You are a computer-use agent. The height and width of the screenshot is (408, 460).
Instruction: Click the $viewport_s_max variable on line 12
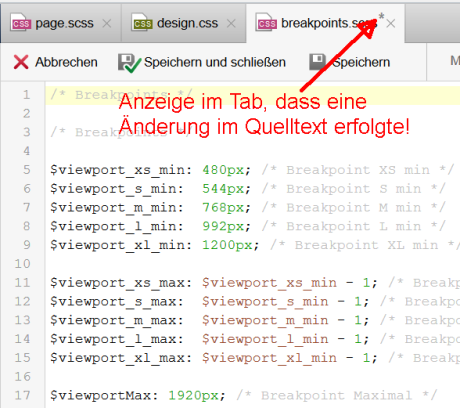coord(117,302)
